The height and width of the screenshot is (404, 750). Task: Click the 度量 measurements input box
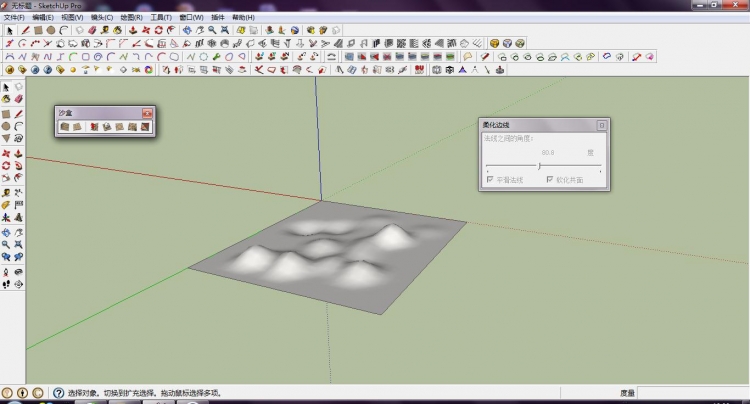point(693,393)
